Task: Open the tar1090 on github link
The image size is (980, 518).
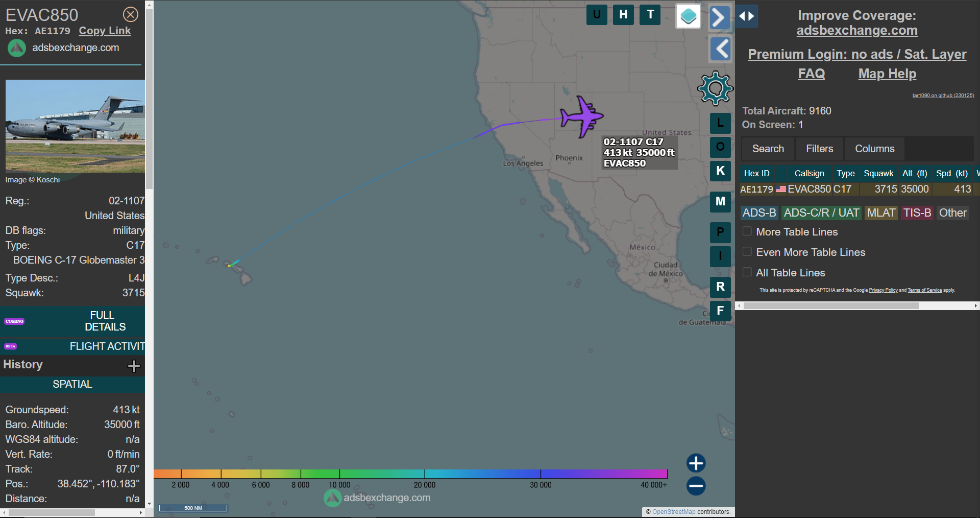Action: coord(943,96)
